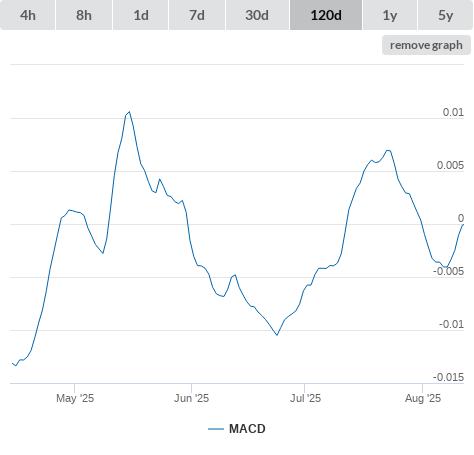Click the -0.015 y-axis label
The height and width of the screenshot is (455, 474).
[448, 377]
